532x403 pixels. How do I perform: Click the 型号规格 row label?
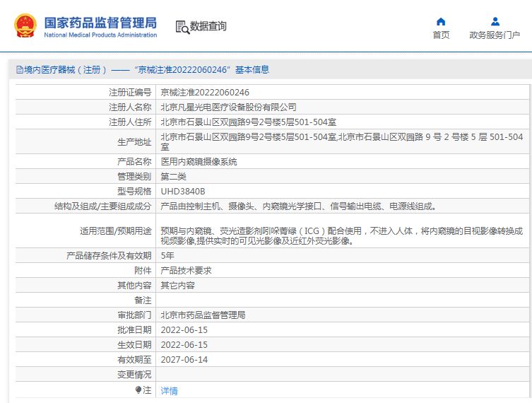point(134,192)
